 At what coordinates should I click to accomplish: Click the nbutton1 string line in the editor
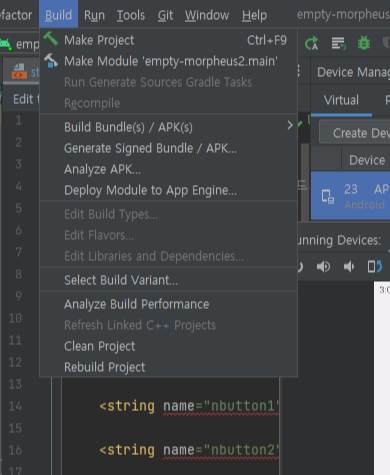click(x=189, y=406)
